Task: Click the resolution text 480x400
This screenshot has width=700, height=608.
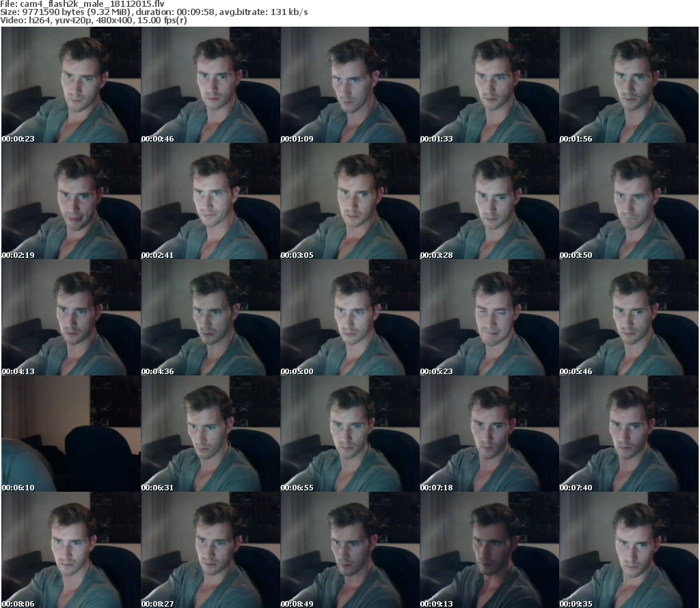Action: point(113,21)
